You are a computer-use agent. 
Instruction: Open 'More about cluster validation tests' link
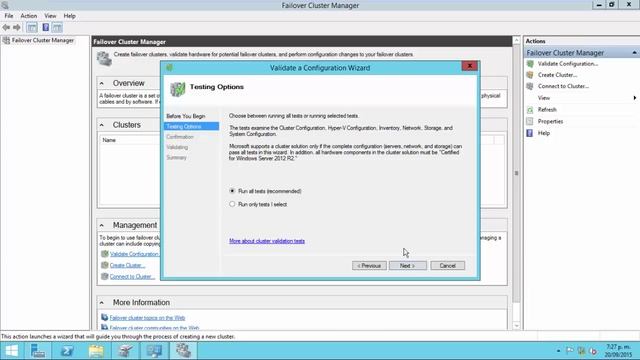click(267, 241)
